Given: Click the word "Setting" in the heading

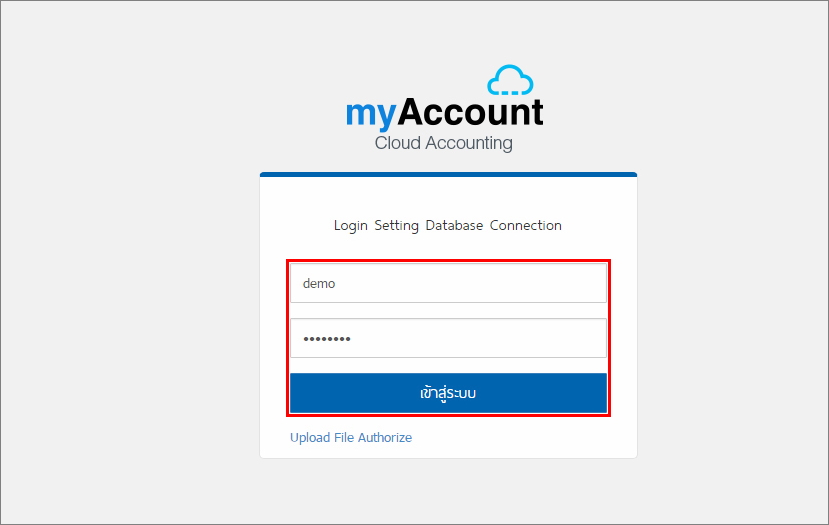Looking at the screenshot, I should coord(397,226).
